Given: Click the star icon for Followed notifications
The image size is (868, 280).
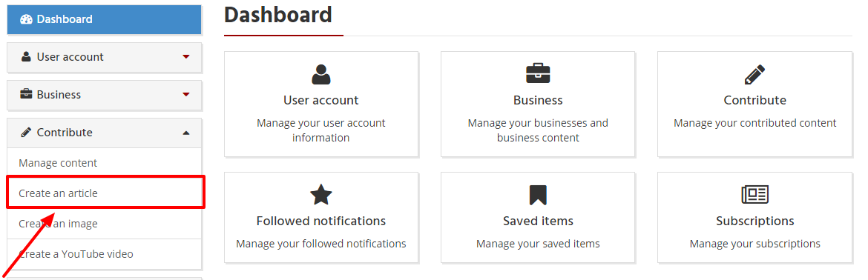Looking at the screenshot, I should (x=320, y=195).
